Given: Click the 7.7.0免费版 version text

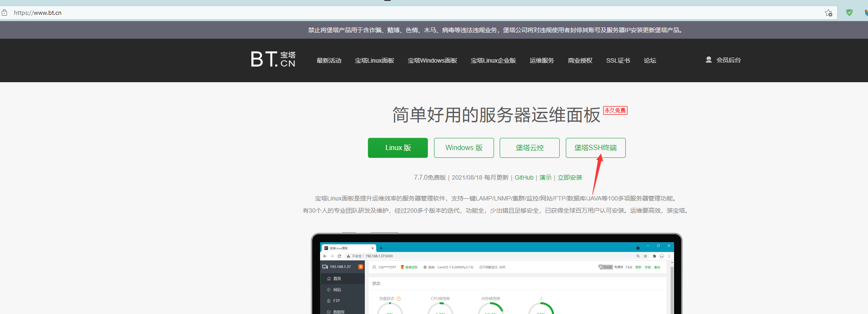Looking at the screenshot, I should click(430, 177).
